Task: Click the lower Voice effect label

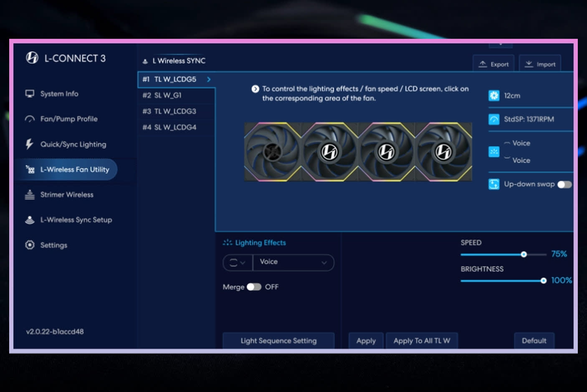Action: pyautogui.click(x=521, y=160)
